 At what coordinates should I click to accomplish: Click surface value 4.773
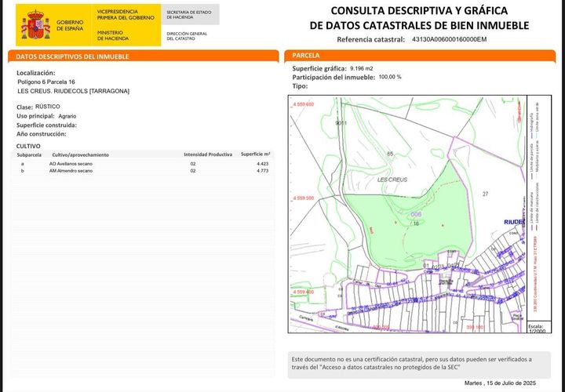263,171
